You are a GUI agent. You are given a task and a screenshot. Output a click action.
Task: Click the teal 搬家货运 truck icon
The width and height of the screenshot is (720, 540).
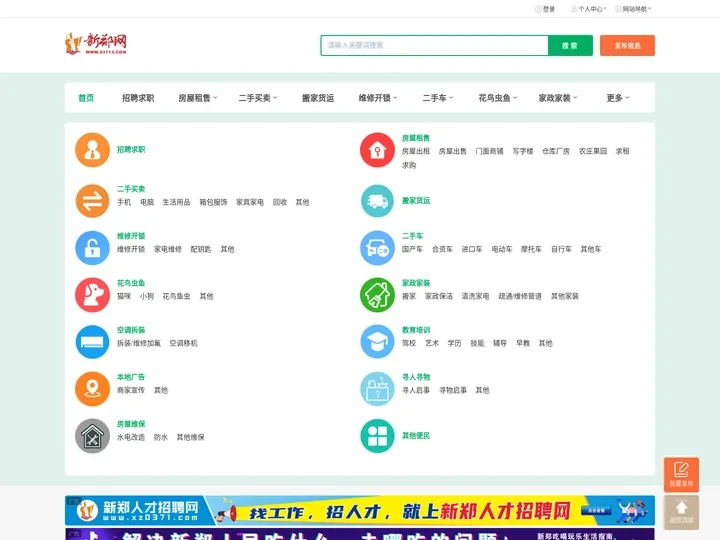pos(377,201)
